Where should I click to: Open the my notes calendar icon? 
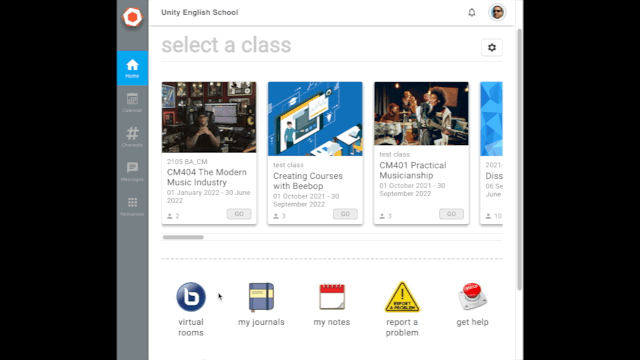tap(332, 297)
